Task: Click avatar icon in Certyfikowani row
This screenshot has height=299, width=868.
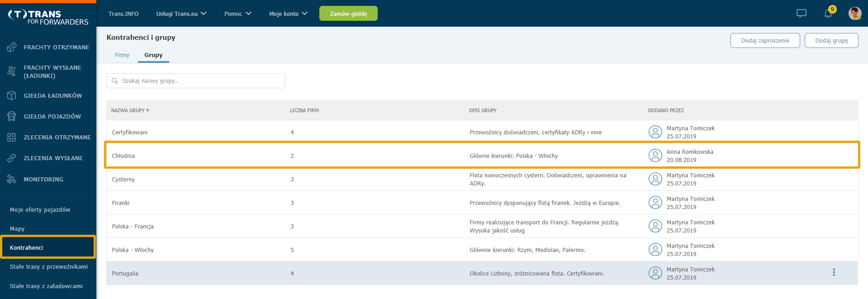Action: [655, 132]
